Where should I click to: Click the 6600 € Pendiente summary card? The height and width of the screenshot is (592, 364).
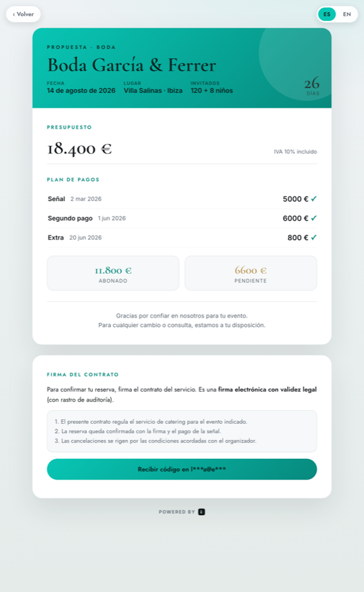tap(251, 273)
